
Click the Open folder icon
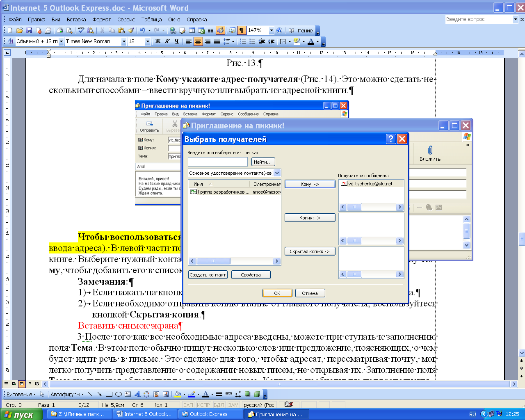point(19,30)
